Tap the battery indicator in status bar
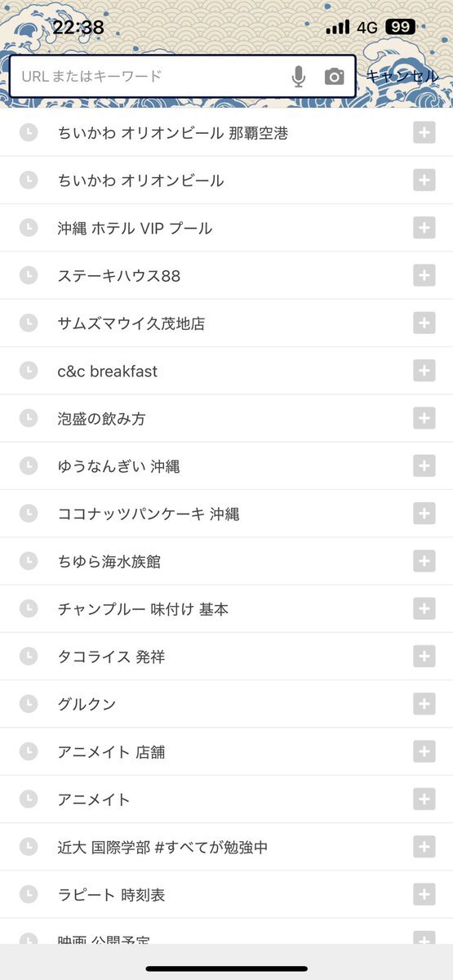 [400, 27]
